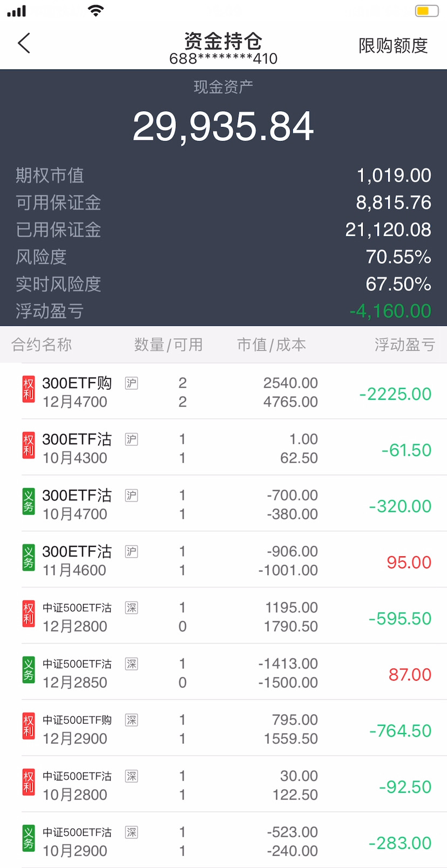Tap the 95.00 profit value
Viewport: 447px width, 868px height.
click(x=409, y=562)
